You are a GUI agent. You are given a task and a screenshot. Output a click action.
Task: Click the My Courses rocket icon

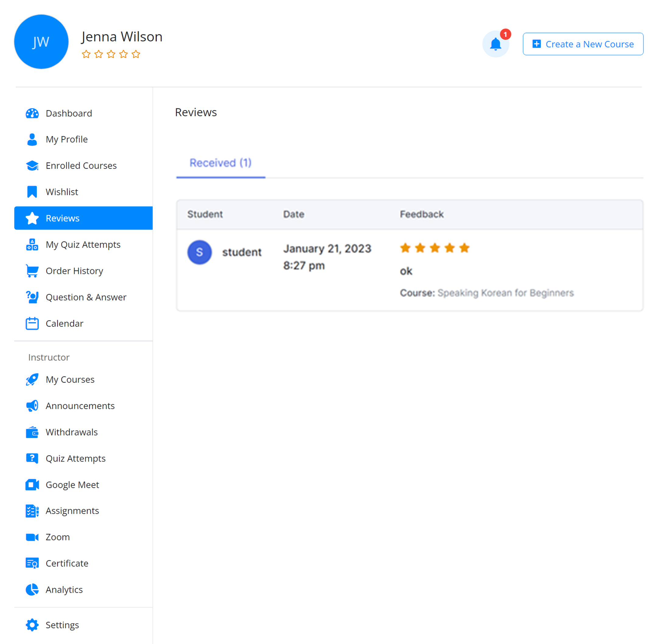(32, 380)
